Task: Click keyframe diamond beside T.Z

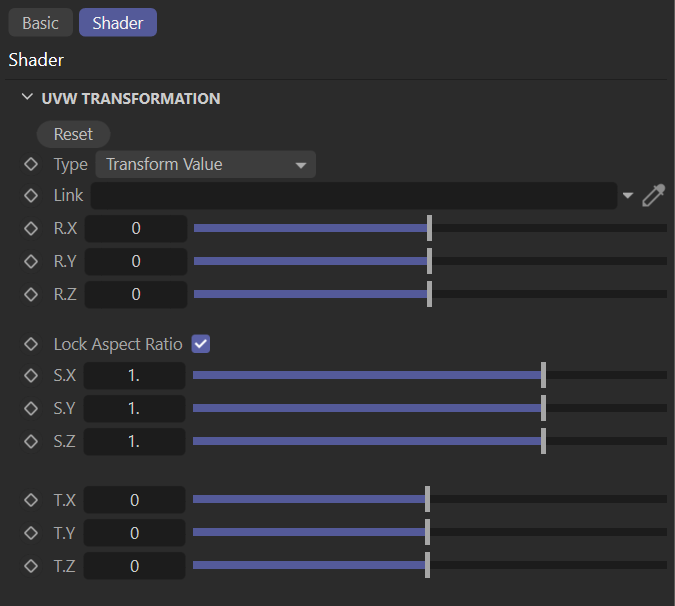Action: 31,566
